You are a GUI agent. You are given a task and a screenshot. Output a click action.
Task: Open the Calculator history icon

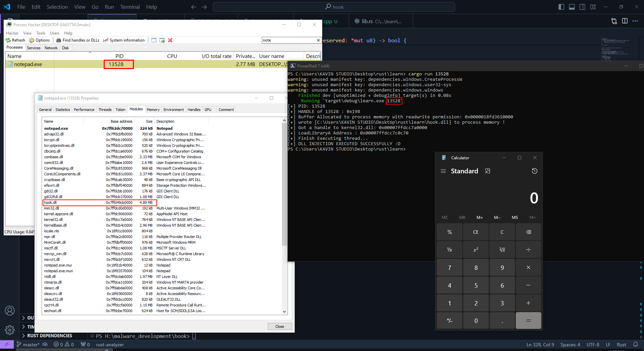coord(535,171)
